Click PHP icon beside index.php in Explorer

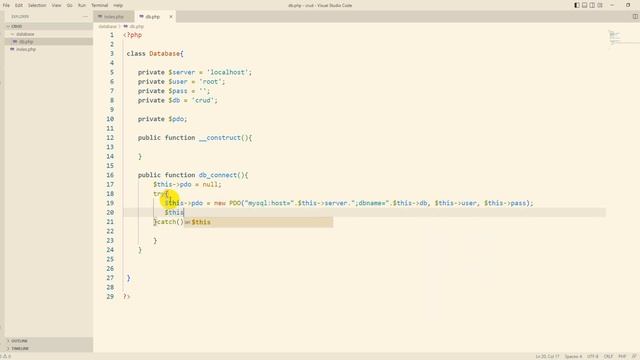click(12, 49)
